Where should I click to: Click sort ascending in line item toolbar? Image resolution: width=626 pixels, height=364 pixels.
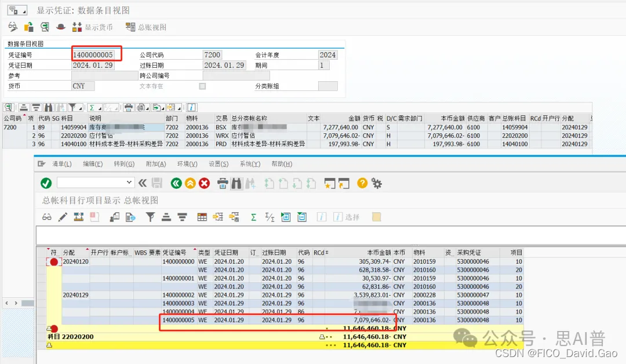point(166,217)
